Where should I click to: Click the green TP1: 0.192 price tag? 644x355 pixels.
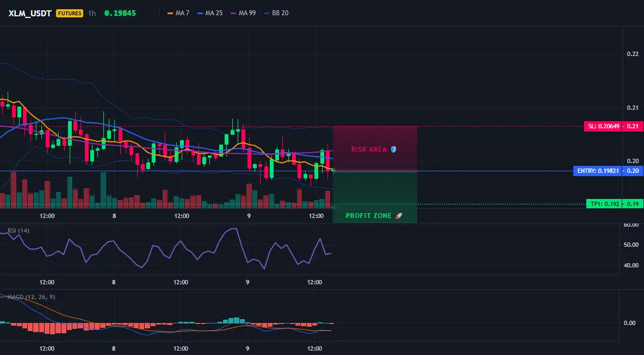pos(604,204)
